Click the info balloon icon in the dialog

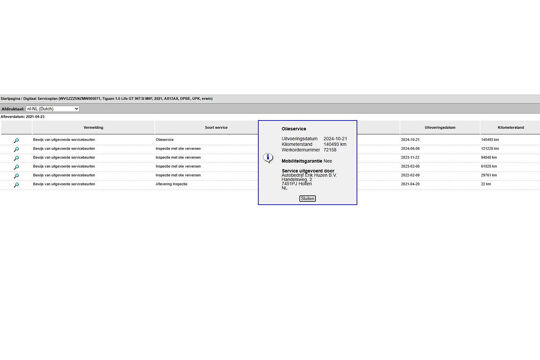(x=268, y=158)
